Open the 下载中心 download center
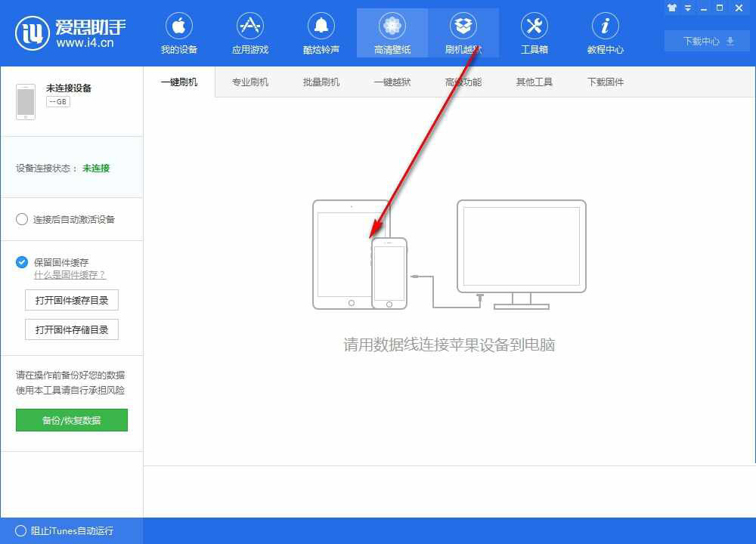756x544 pixels. point(707,42)
